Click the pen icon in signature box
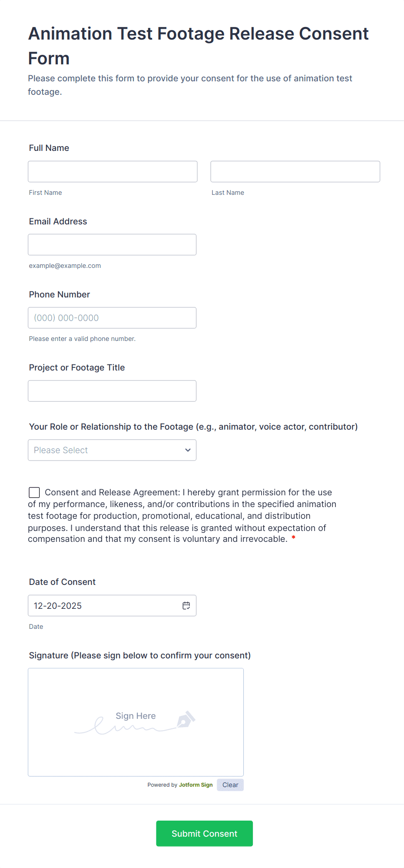The height and width of the screenshot is (868, 404). (x=186, y=720)
